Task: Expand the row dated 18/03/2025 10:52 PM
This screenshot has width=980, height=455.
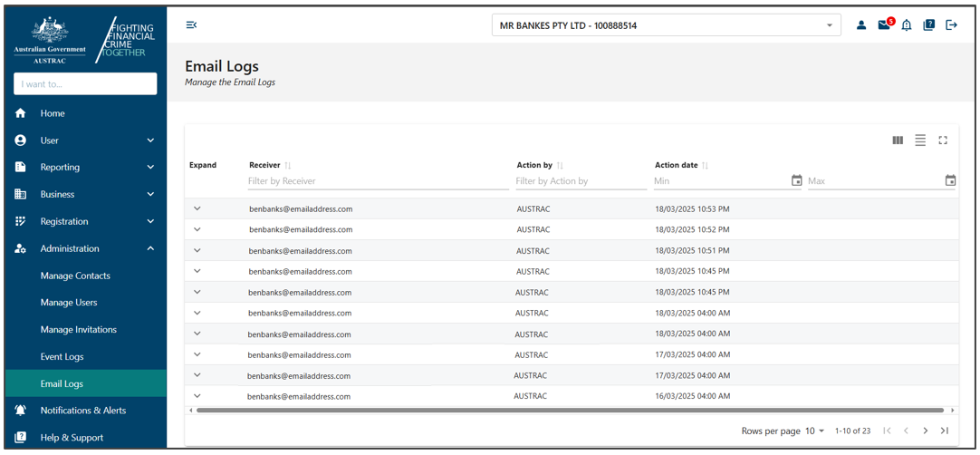Action: pos(197,229)
